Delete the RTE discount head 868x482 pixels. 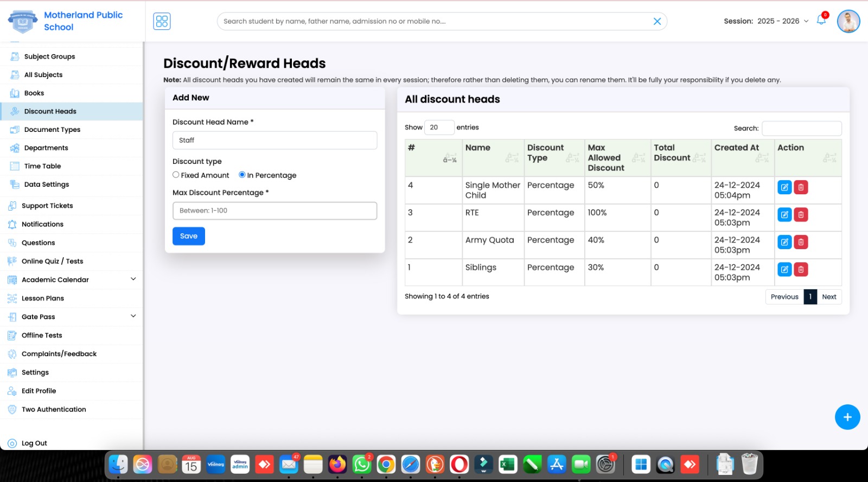pyautogui.click(x=801, y=215)
